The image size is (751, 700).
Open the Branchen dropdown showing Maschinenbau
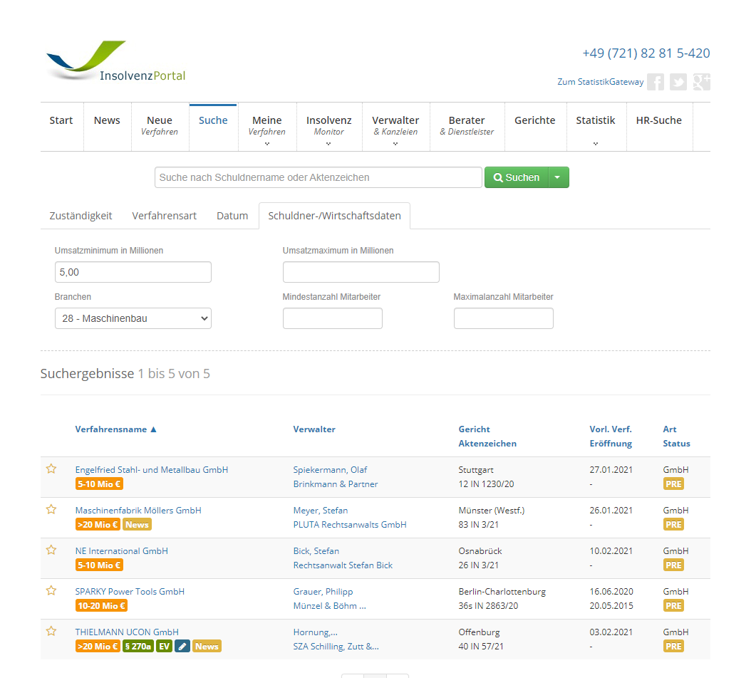click(x=133, y=318)
